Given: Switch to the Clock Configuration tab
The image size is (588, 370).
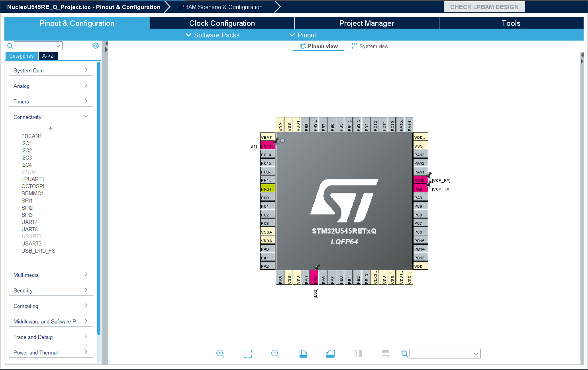Looking at the screenshot, I should (x=221, y=23).
